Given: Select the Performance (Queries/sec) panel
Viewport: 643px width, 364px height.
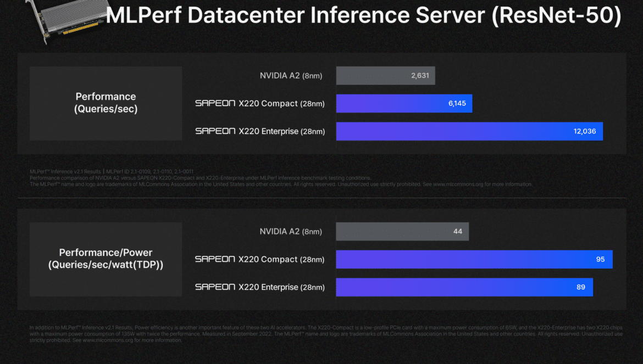Looking at the screenshot, I should pos(106,103).
